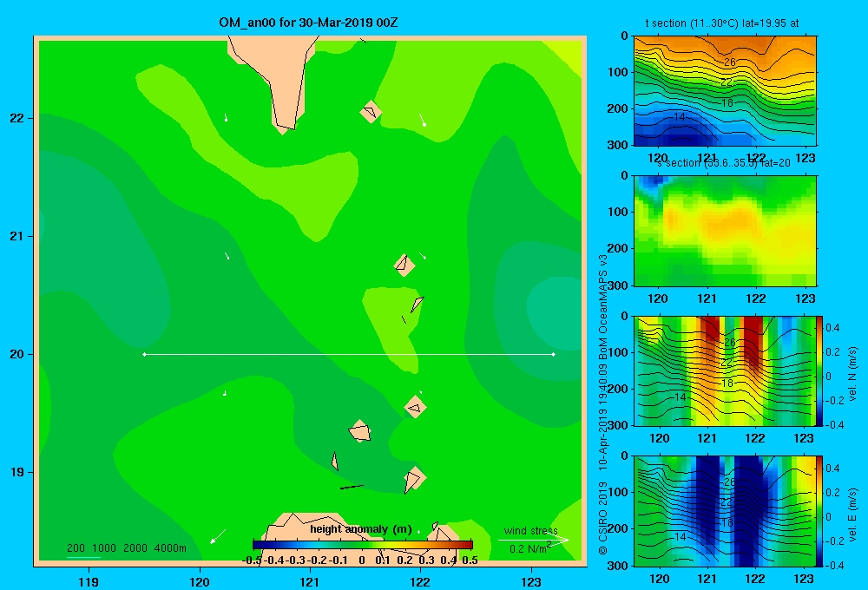The height and width of the screenshot is (590, 868).
Task: Click the 'vel. N (m/s)' axis label
Action: click(x=852, y=374)
